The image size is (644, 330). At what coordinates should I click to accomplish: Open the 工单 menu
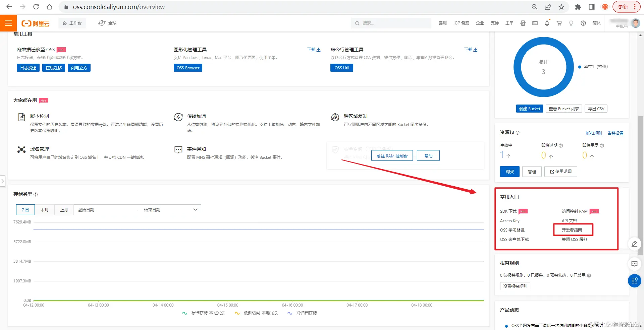(x=509, y=23)
